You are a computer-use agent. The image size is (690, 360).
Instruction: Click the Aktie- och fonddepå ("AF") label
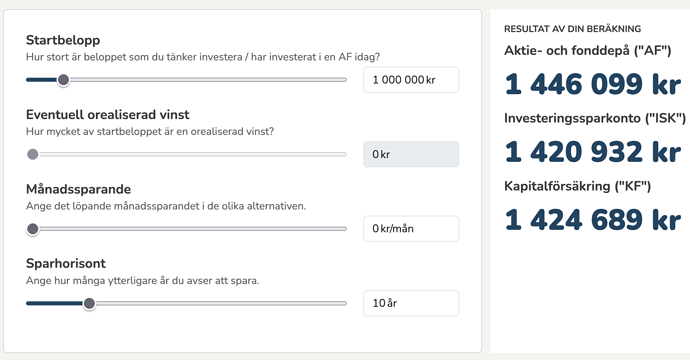click(587, 51)
